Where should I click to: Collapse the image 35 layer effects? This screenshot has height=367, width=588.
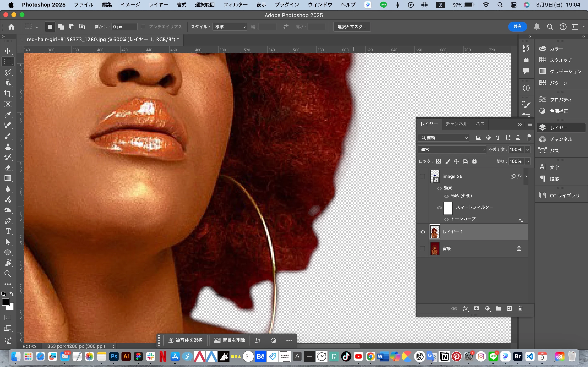[x=526, y=176]
